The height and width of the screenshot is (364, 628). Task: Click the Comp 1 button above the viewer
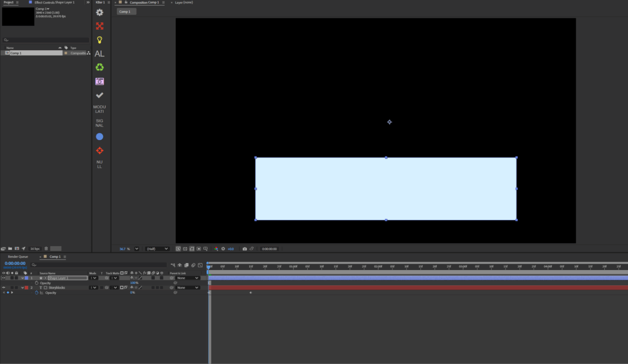(126, 11)
